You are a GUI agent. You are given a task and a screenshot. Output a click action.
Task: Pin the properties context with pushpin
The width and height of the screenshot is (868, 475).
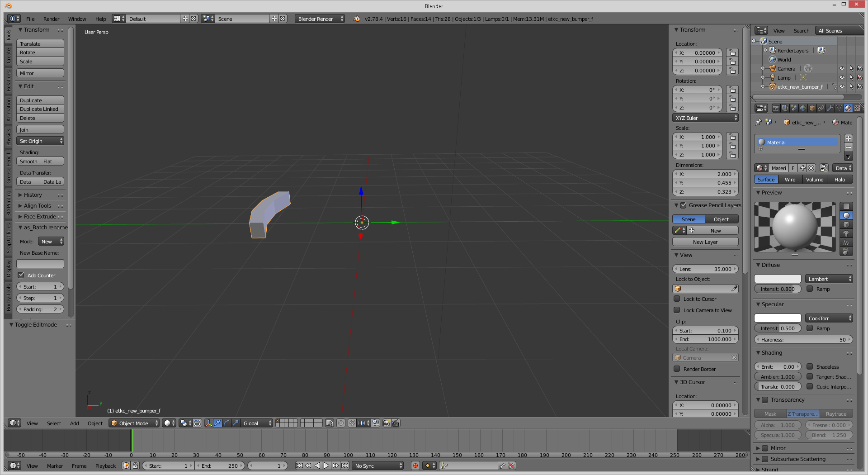(x=759, y=122)
